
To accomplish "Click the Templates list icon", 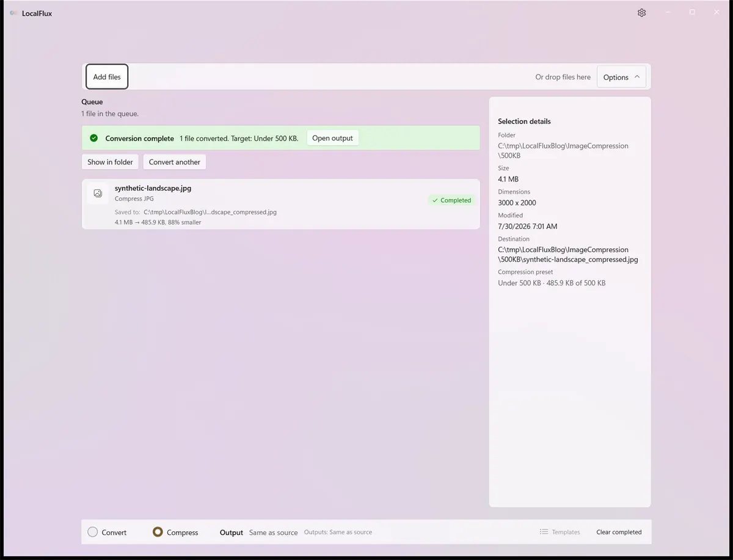I will coord(544,532).
